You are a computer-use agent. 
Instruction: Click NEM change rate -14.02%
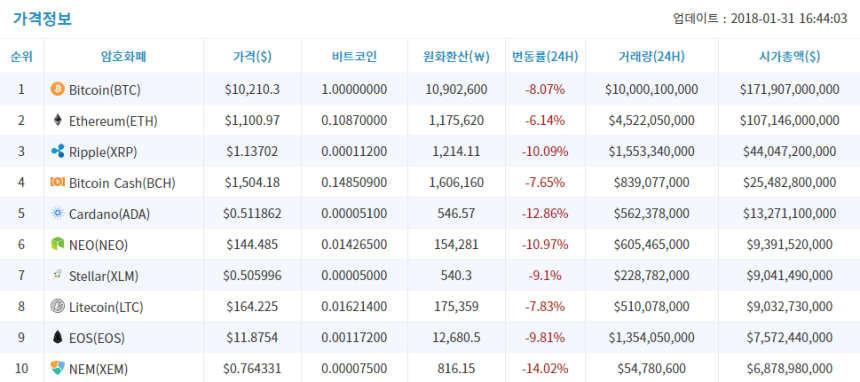pyautogui.click(x=545, y=368)
